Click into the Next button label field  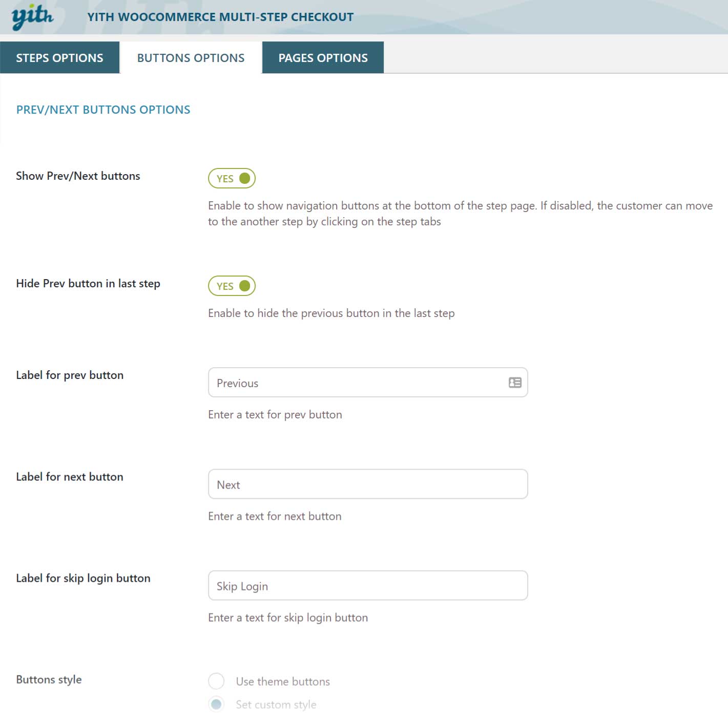tap(367, 484)
